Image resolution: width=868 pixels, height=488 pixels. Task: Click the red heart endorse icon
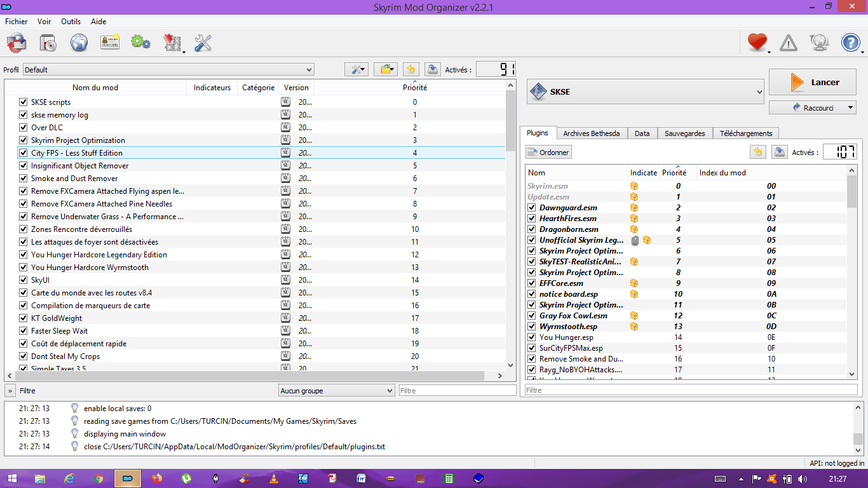(757, 43)
